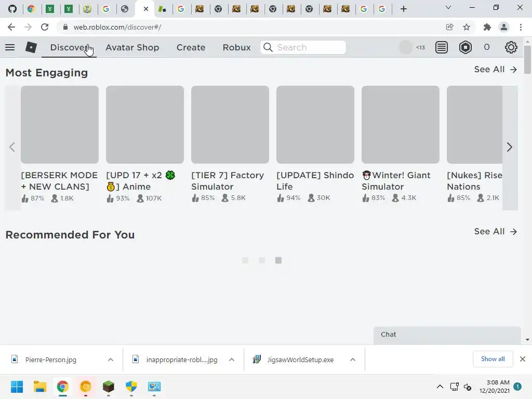
Task: Click '[UPDATE] Shindo Life' title text
Action: point(315,181)
